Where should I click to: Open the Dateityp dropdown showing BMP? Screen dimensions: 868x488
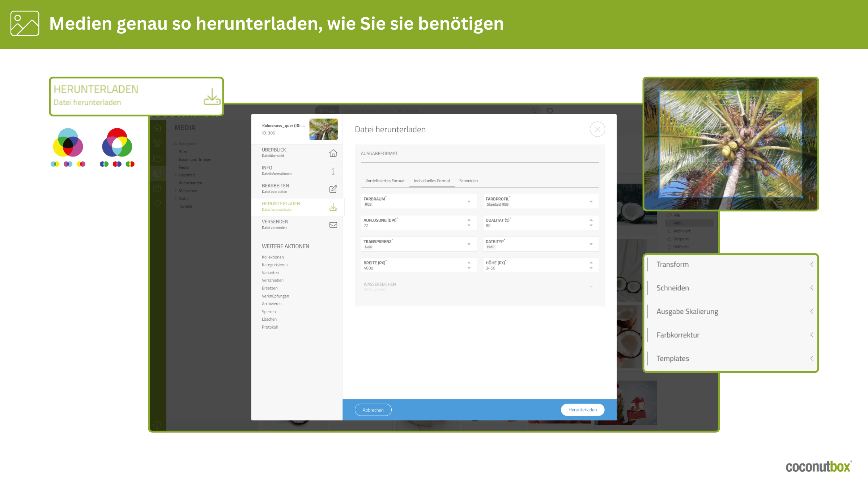click(x=591, y=244)
